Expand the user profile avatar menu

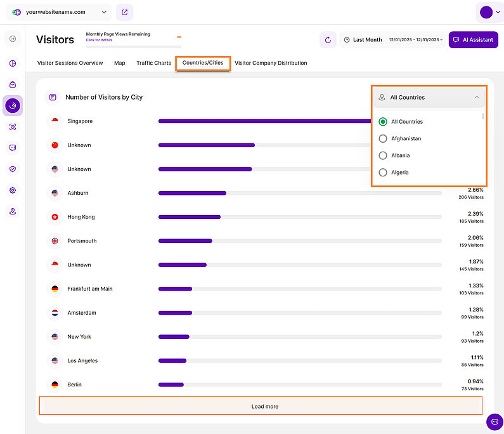click(490, 12)
